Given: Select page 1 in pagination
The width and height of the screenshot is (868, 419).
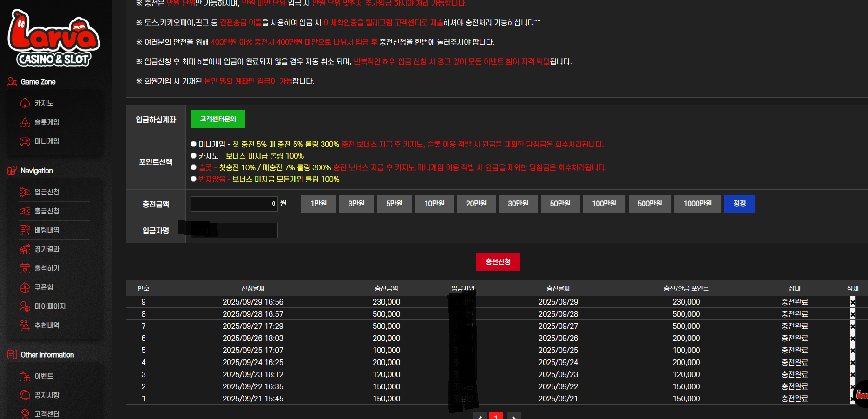Looking at the screenshot, I should point(496,416).
